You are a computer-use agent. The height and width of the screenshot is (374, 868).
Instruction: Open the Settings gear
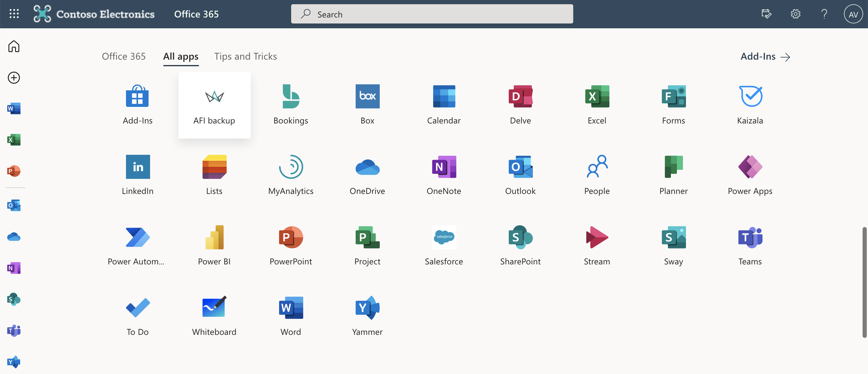click(796, 14)
